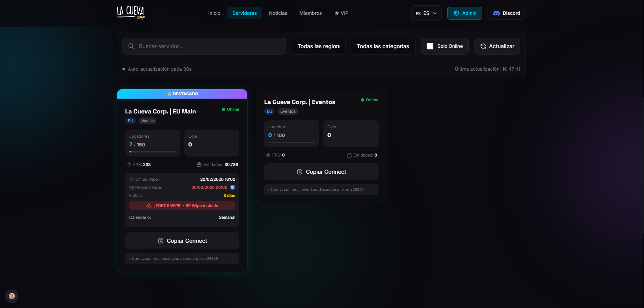Click the Eventos category tag
Screen dimensions: 644x308
pyautogui.click(x=288, y=111)
